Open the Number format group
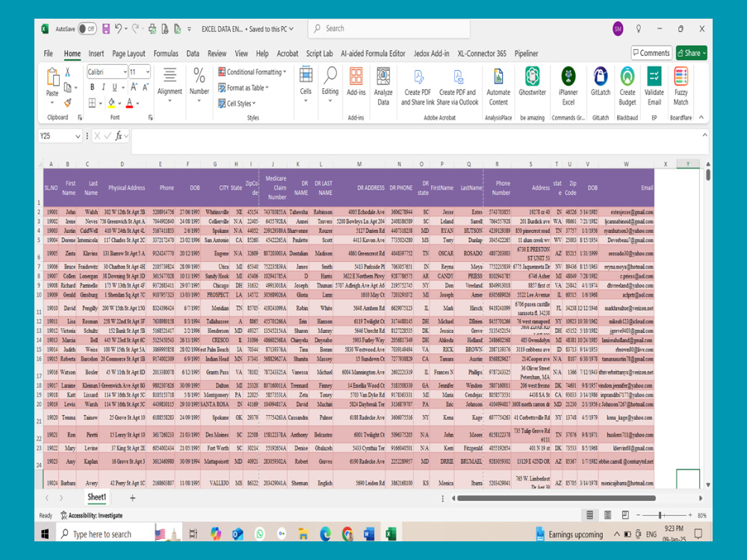 click(x=199, y=85)
